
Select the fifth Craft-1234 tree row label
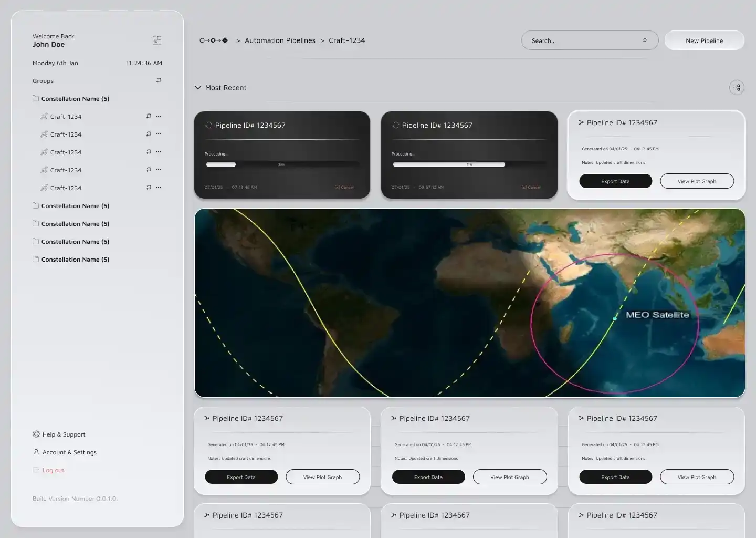point(66,188)
